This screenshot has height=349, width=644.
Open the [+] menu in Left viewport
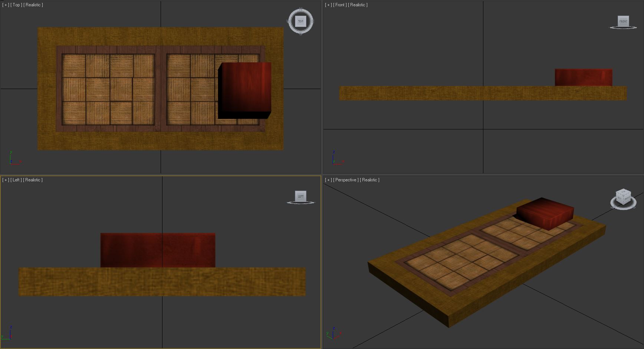click(6, 180)
